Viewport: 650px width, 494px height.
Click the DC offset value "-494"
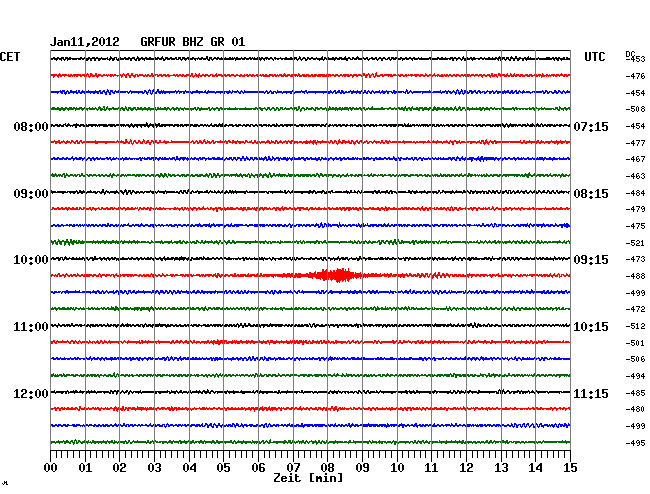click(x=635, y=376)
